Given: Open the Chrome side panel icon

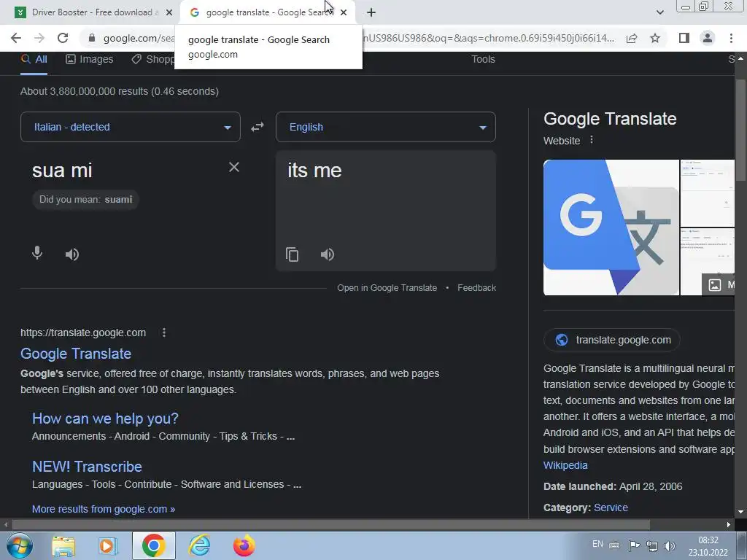Looking at the screenshot, I should tap(684, 38).
